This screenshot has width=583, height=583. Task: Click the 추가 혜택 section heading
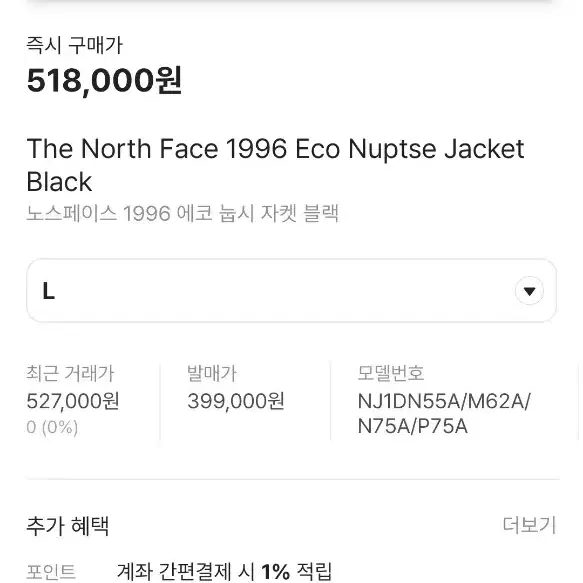click(68, 526)
